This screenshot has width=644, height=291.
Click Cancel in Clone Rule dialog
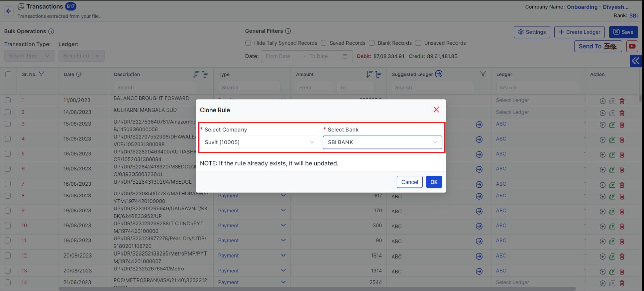coord(410,182)
